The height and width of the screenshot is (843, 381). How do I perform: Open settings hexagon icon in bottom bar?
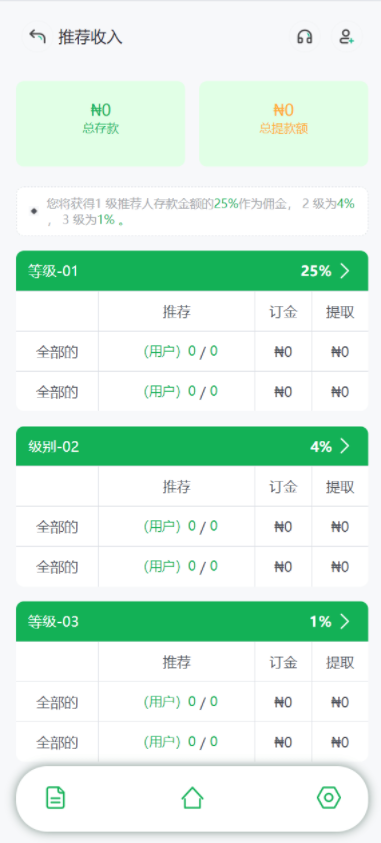click(x=329, y=797)
